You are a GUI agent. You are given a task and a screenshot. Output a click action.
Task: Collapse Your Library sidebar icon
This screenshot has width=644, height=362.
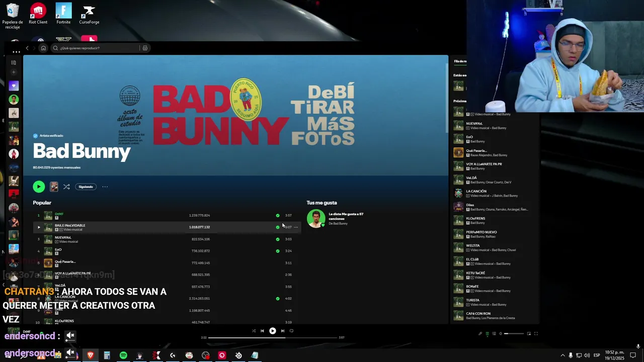(14, 62)
